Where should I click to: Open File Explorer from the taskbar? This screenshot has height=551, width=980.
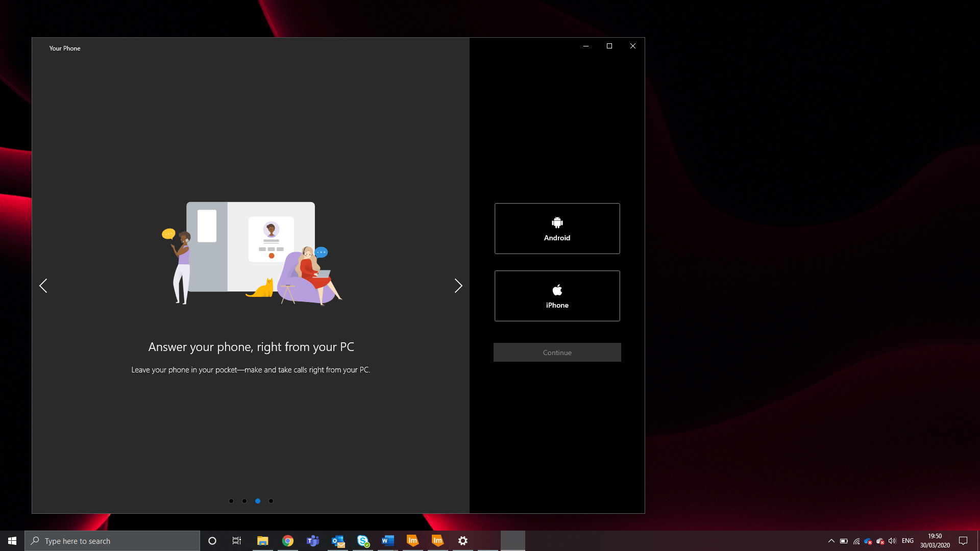[263, 541]
